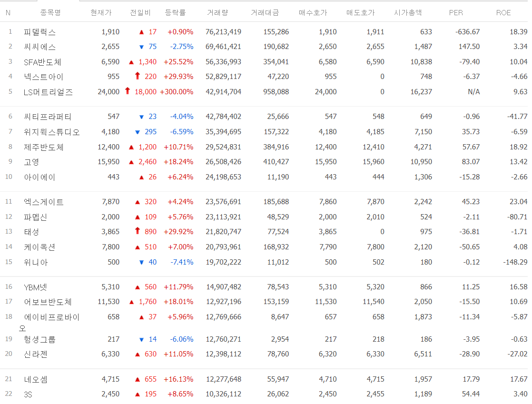Open the SFA반도체 stock link
The image size is (532, 404).
tap(42, 62)
